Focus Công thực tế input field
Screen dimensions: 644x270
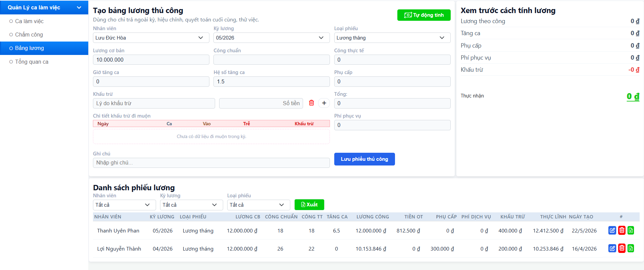(x=392, y=60)
